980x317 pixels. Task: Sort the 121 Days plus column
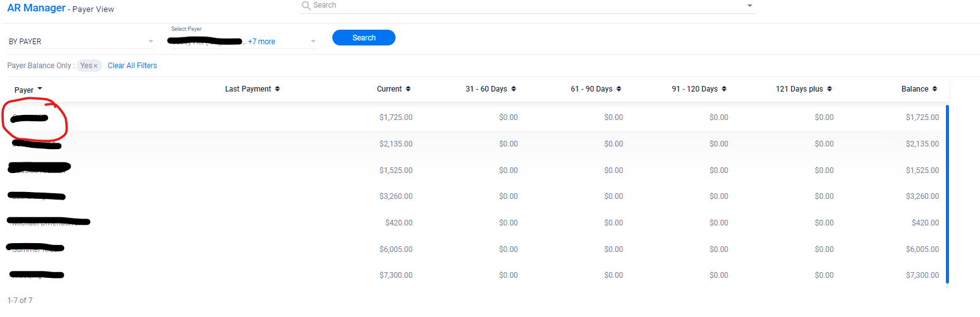coord(829,89)
